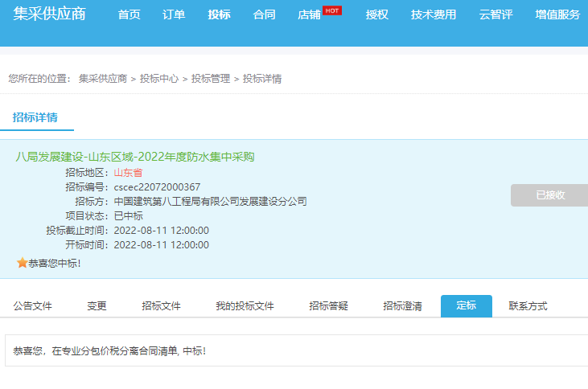
Task: Open the 云智评 menu item
Action: coord(495,14)
